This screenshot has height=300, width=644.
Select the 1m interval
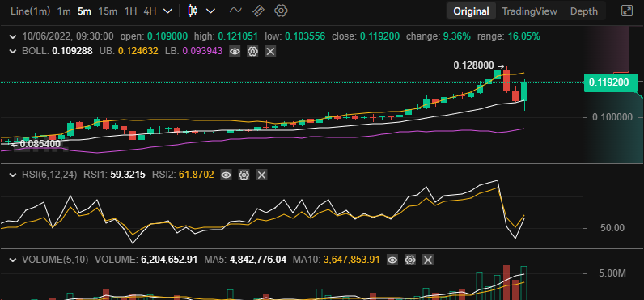(64, 11)
